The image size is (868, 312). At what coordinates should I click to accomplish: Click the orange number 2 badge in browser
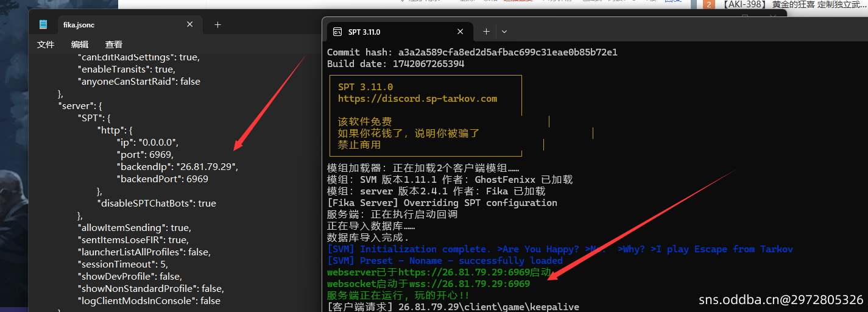(x=709, y=5)
